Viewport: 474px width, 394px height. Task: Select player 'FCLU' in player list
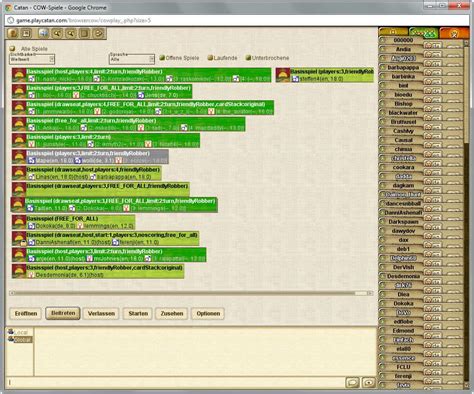click(403, 367)
